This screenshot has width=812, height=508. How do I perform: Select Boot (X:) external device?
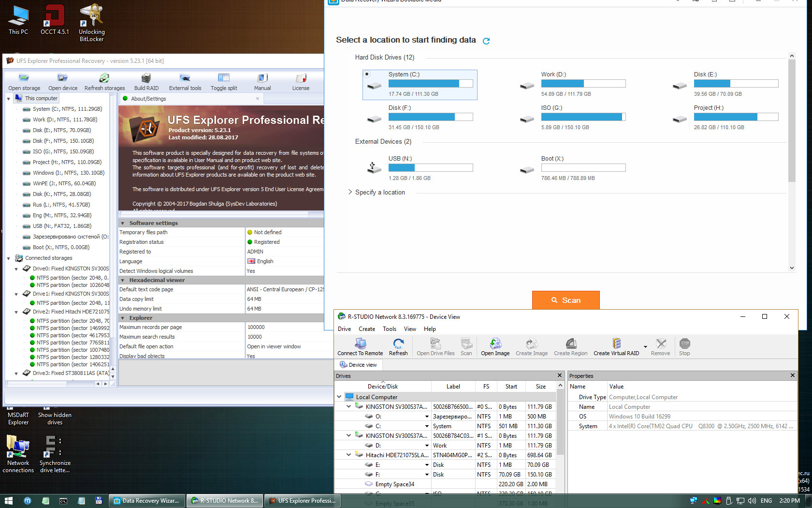573,168
